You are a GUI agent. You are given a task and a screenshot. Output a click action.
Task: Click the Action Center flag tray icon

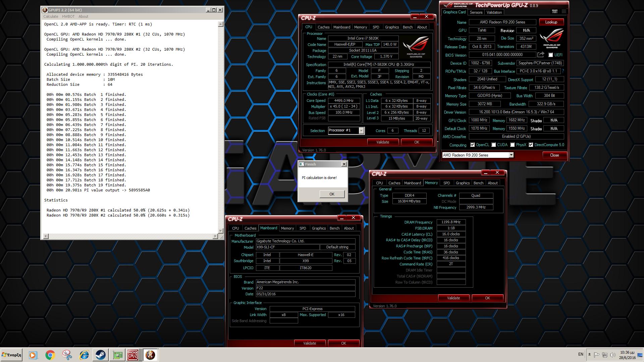point(597,355)
